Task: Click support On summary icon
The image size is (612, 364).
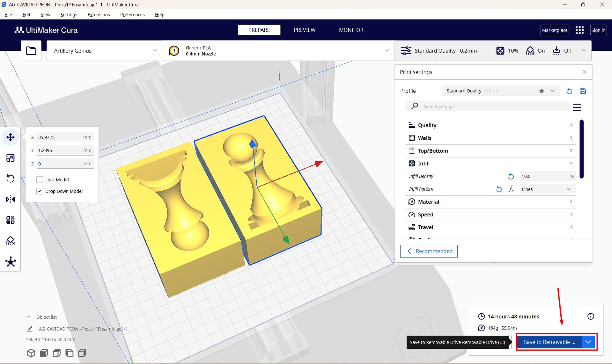Action: pos(530,51)
